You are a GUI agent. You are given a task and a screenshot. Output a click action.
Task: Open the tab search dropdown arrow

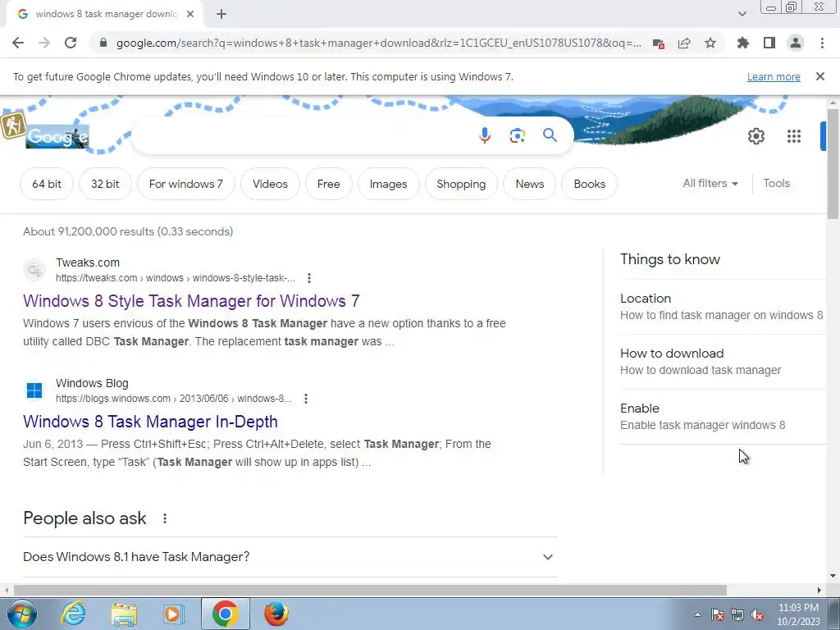742,15
